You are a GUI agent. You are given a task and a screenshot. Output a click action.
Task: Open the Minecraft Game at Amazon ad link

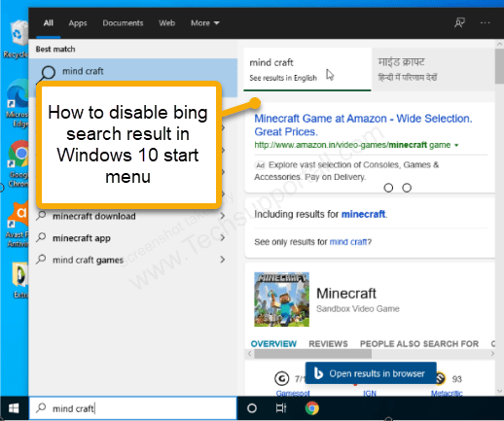(363, 125)
